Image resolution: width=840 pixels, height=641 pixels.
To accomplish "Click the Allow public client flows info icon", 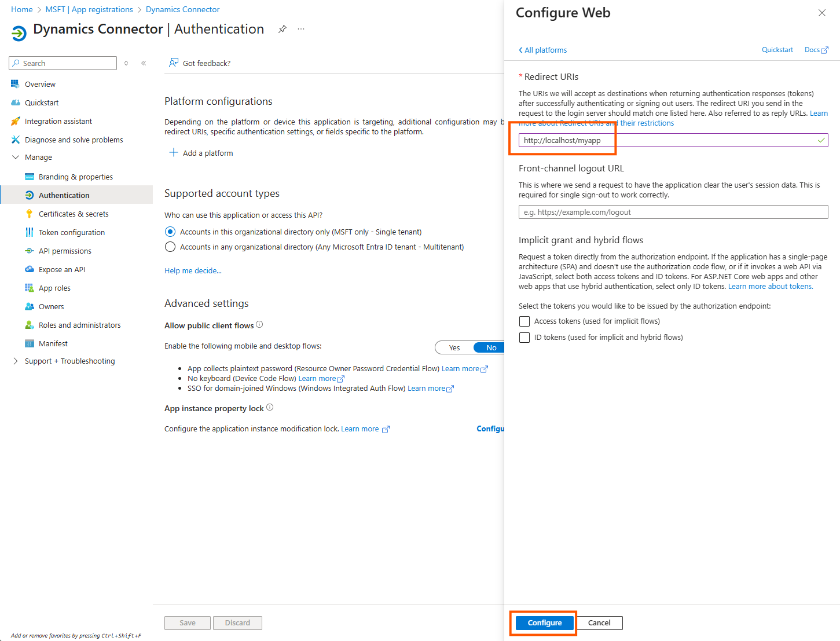I will [x=259, y=324].
